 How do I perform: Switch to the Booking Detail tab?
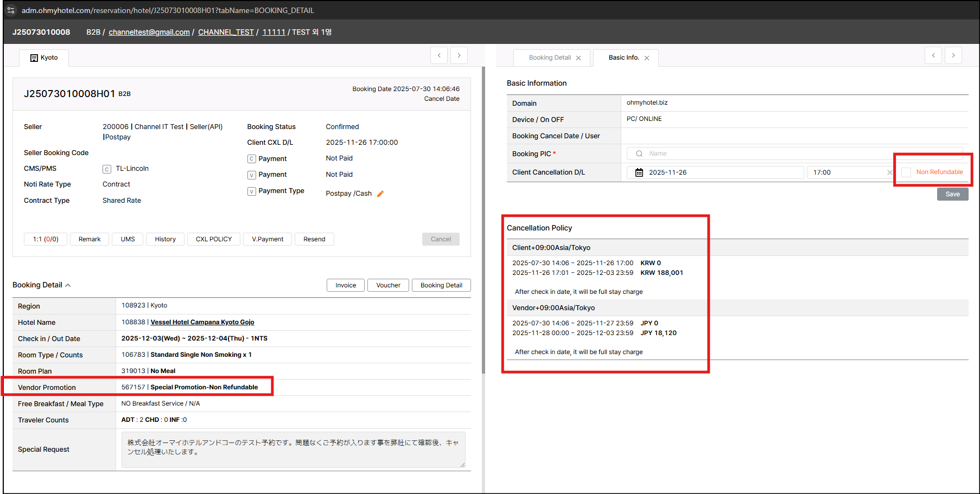tap(549, 57)
